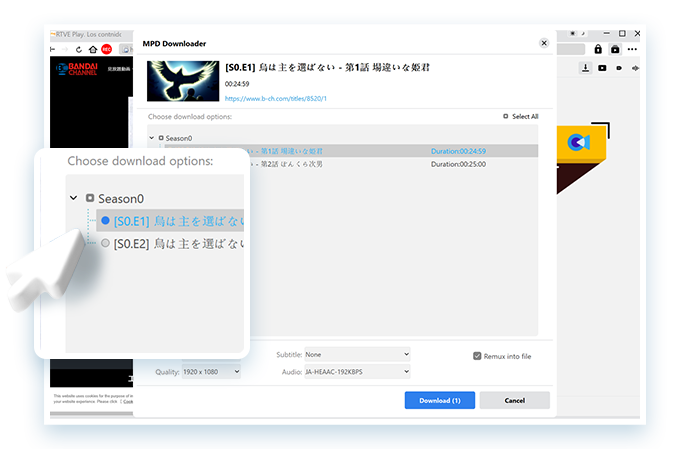Uncheck the Remux into file checkbox
This screenshot has width=684, height=449.
(477, 356)
